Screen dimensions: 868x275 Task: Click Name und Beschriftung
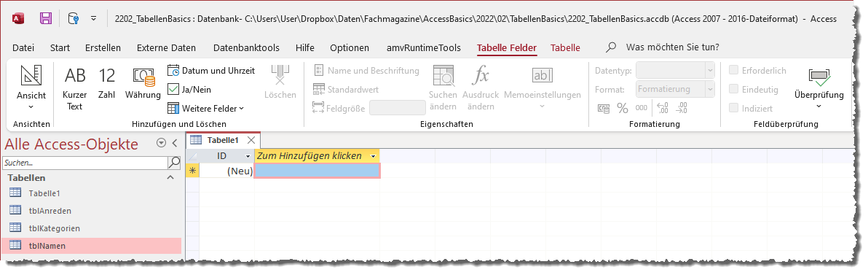coord(366,71)
